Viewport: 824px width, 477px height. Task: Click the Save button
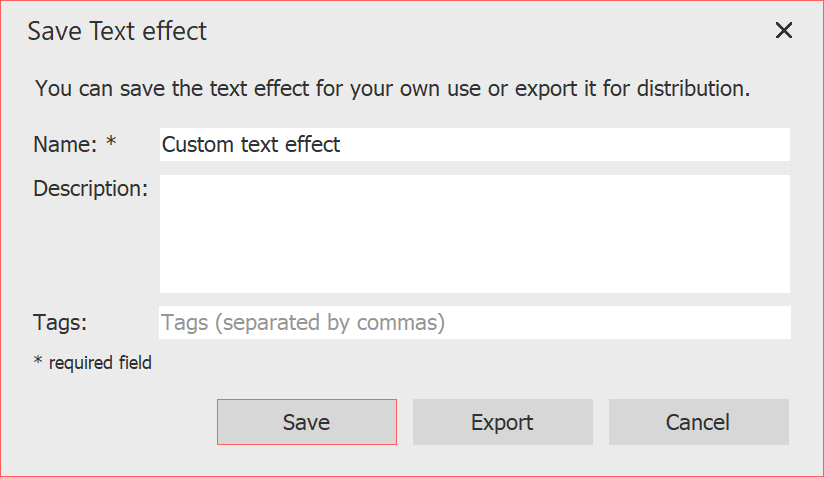click(306, 422)
